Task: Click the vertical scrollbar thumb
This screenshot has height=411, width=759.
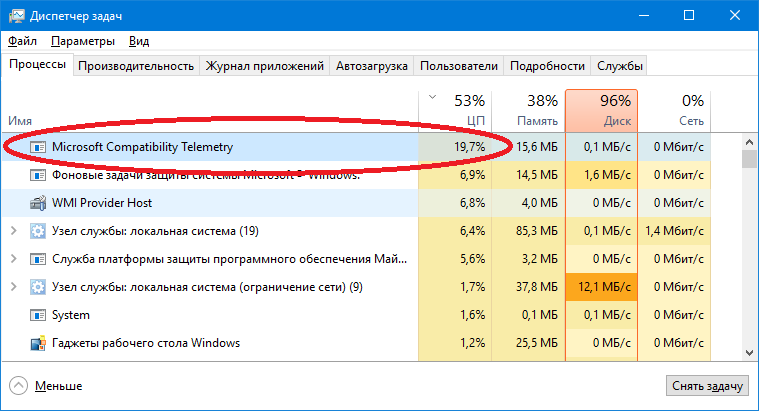Action: (749, 159)
